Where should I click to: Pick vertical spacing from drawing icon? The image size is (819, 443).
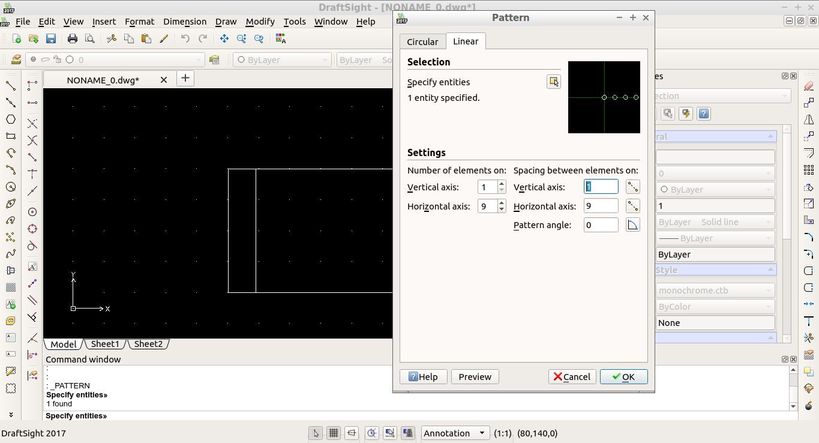tap(633, 187)
